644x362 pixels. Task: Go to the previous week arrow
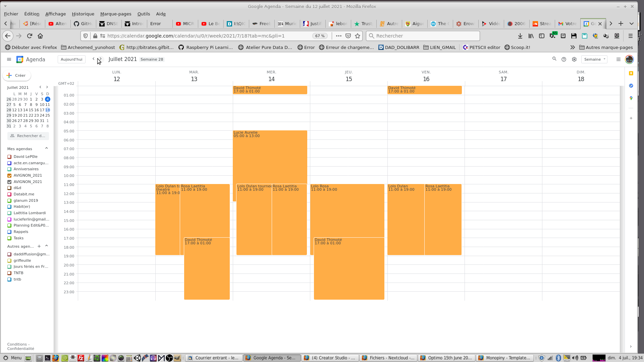point(93,59)
